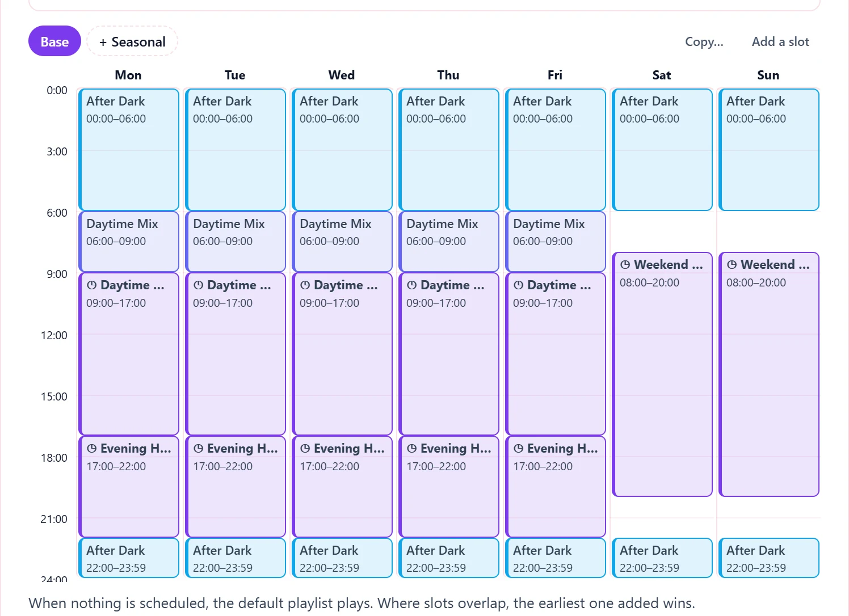Screen dimensions: 849x616
Task: Open Friday's After Dark 00:00–06:00 slot
Action: click(556, 150)
